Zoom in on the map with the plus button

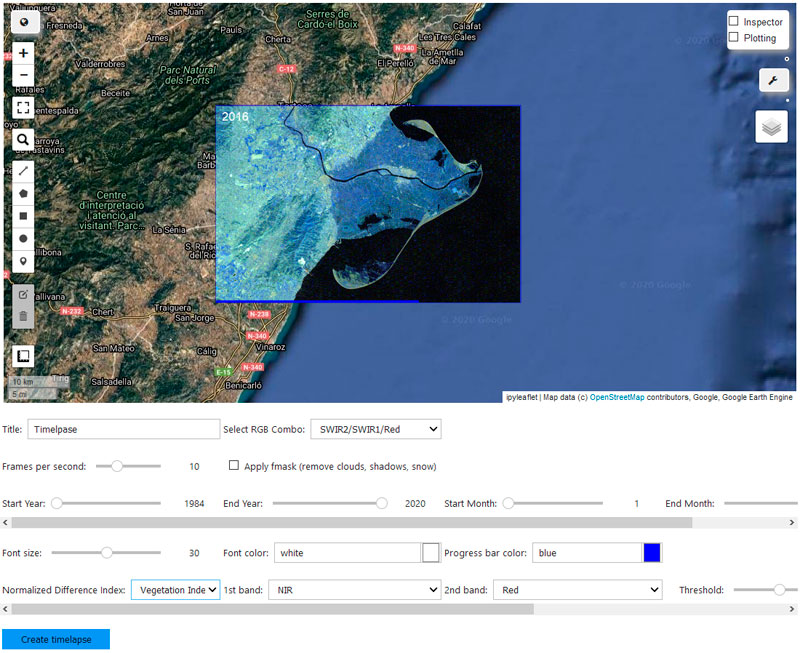23,53
